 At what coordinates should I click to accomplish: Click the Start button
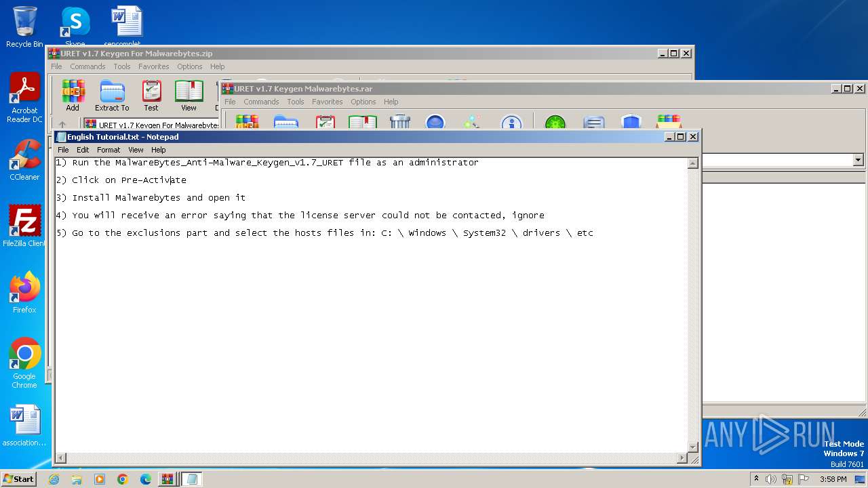pos(18,479)
